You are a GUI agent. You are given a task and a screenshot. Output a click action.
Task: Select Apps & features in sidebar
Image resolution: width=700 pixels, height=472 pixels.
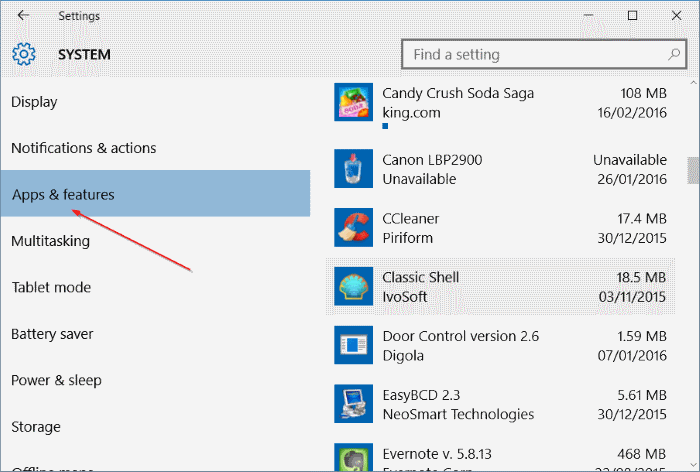tap(155, 193)
